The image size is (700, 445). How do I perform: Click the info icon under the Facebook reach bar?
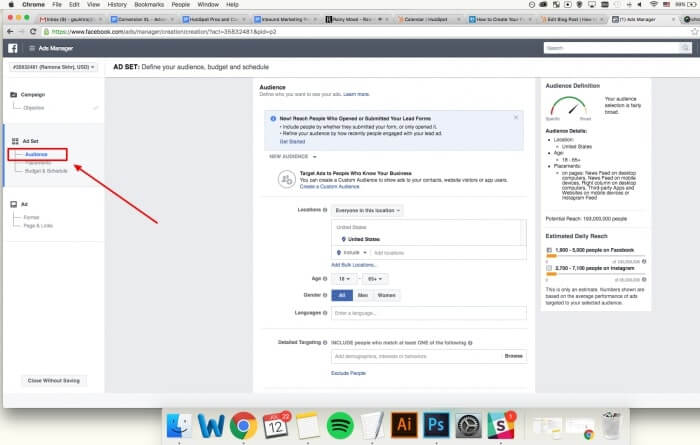click(x=644, y=262)
